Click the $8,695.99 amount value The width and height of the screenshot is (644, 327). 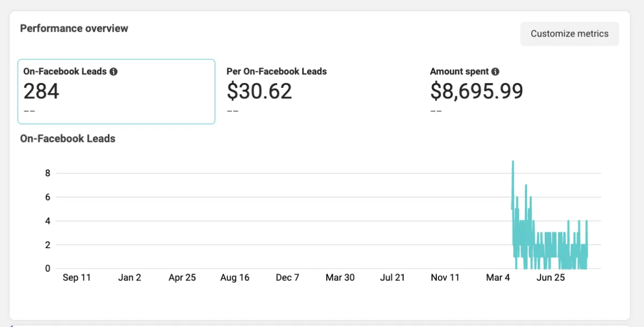pyautogui.click(x=477, y=92)
